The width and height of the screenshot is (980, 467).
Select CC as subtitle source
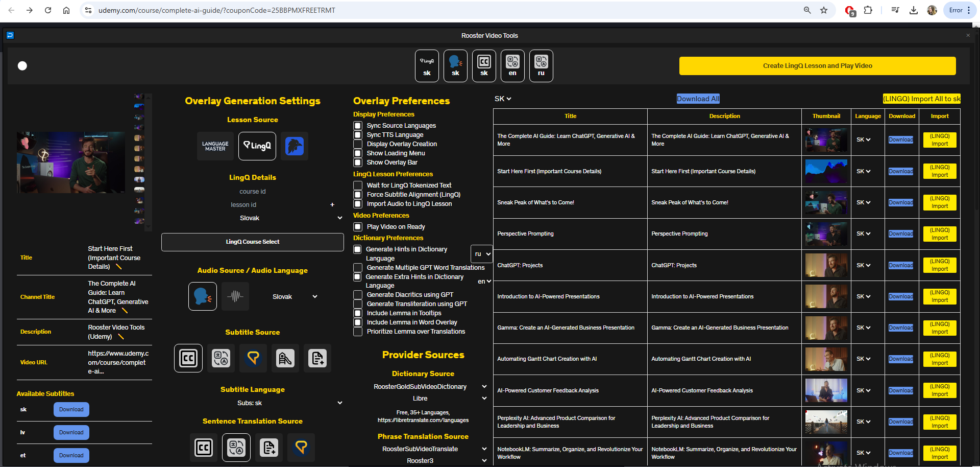pyautogui.click(x=188, y=358)
